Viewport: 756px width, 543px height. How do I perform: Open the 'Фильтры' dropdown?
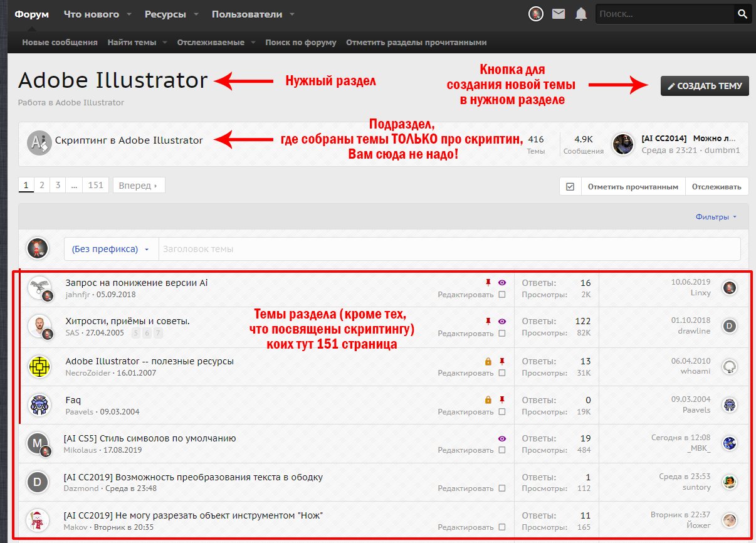pyautogui.click(x=716, y=217)
